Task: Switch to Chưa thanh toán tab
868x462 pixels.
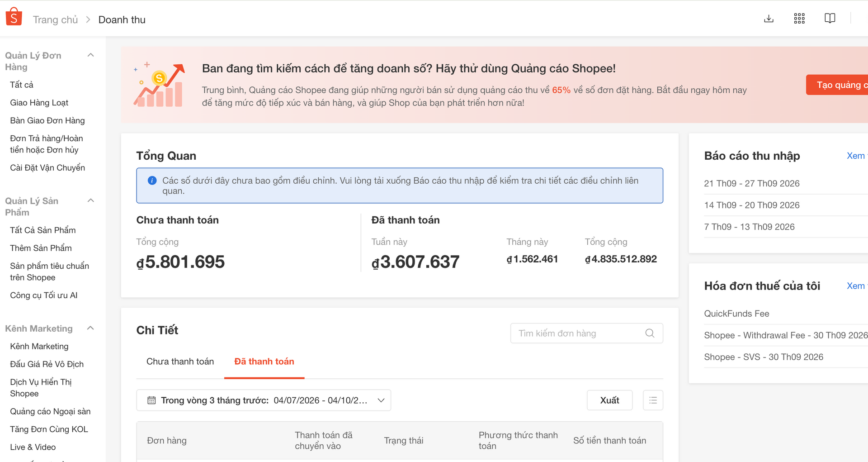Action: click(180, 362)
